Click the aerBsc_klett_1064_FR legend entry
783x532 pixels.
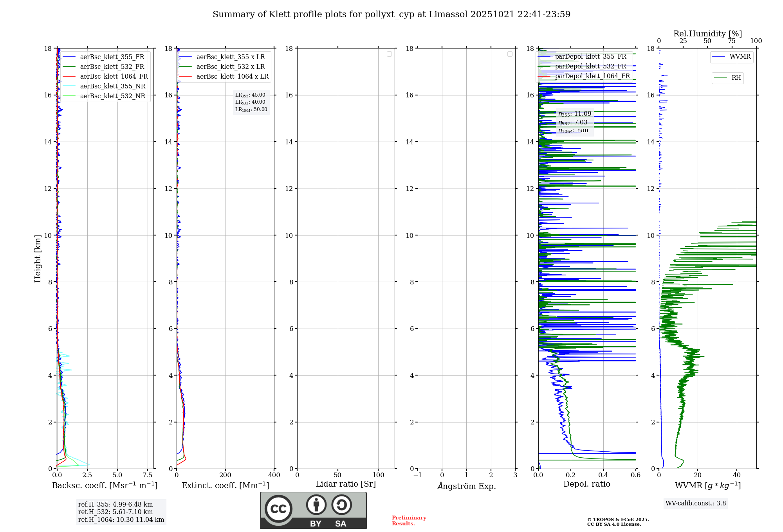click(114, 77)
